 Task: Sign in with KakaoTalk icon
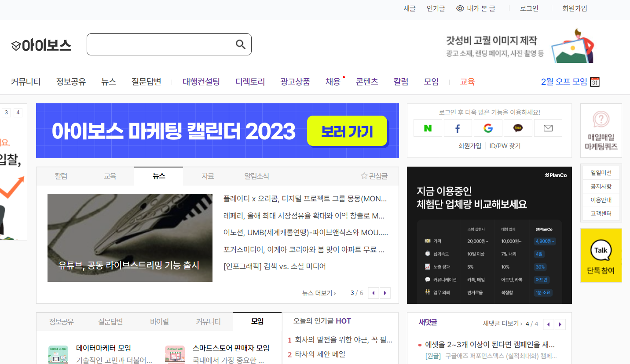pyautogui.click(x=518, y=128)
